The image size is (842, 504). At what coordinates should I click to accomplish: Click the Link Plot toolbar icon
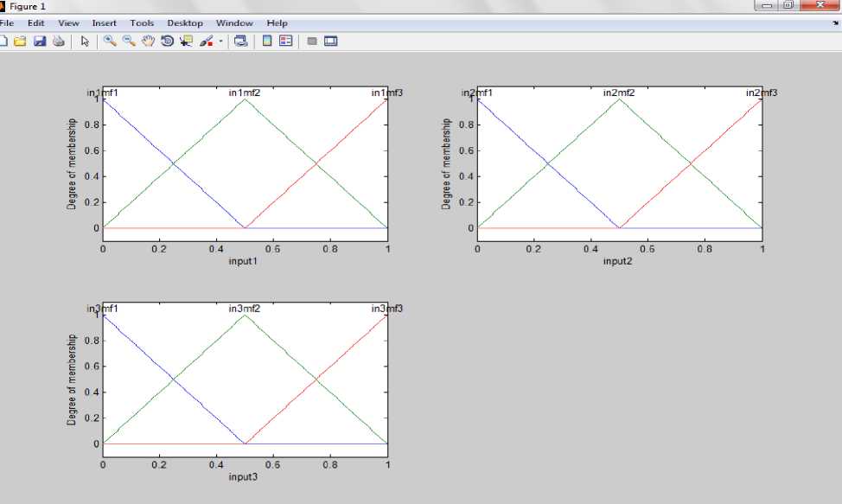click(241, 41)
